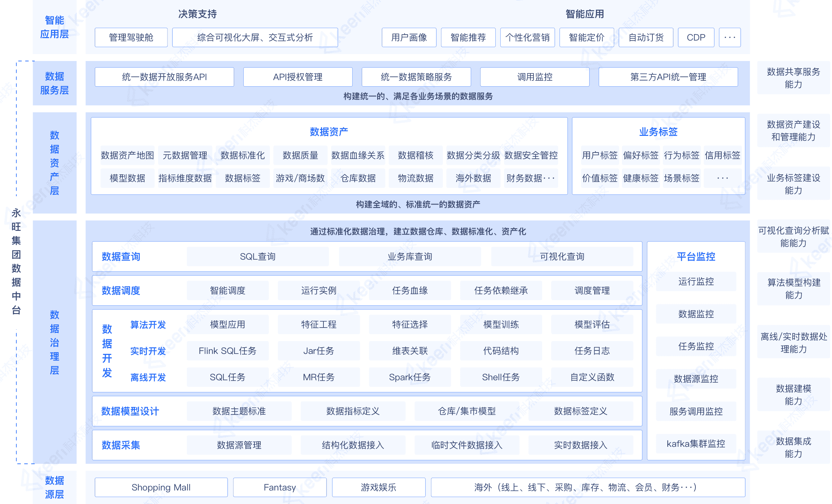
Task: Click the 数据源管理 box
Action: [239, 445]
